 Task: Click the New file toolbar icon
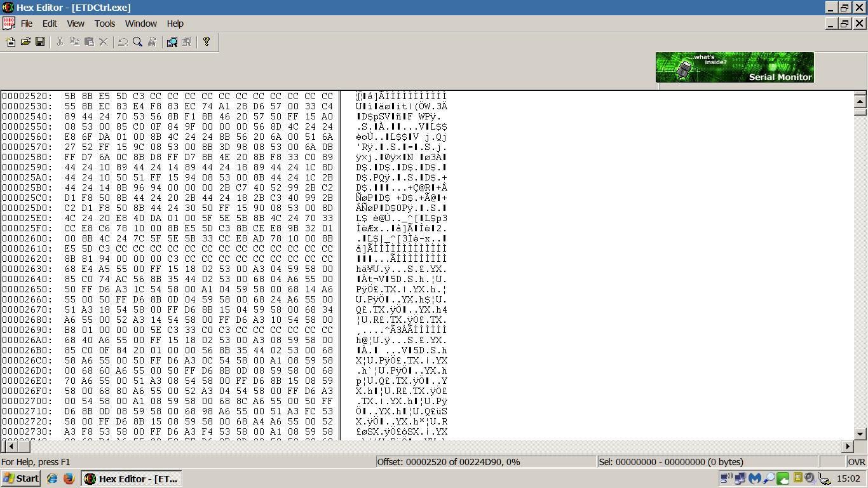pos(11,42)
